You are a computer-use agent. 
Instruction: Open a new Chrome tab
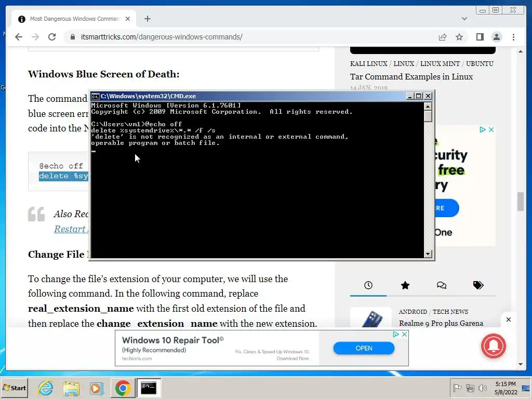click(x=147, y=19)
